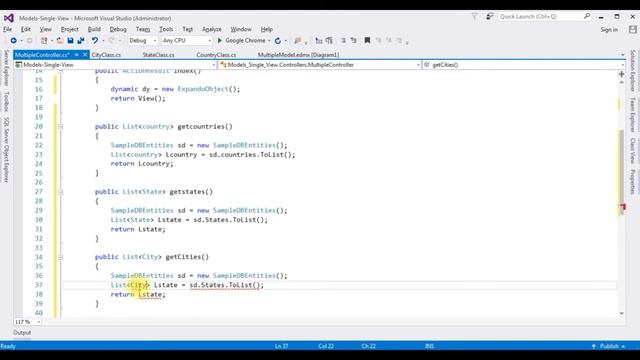Click the Visual Studio logo icon
The width and height of the screenshot is (640, 360).
(x=9, y=18)
